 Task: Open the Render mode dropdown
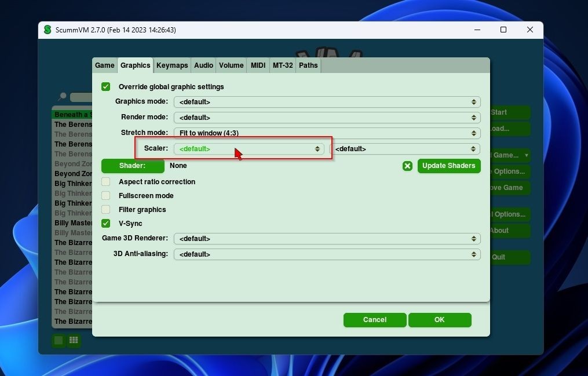coord(327,118)
